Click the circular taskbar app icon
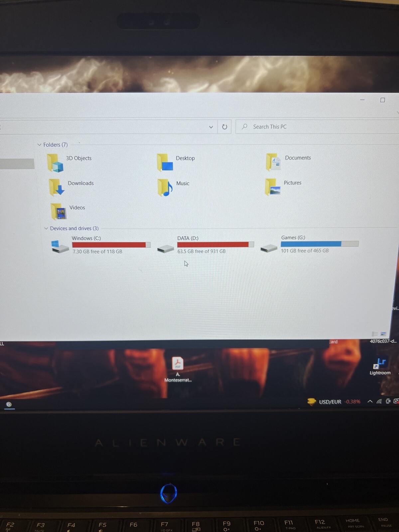 point(9,404)
